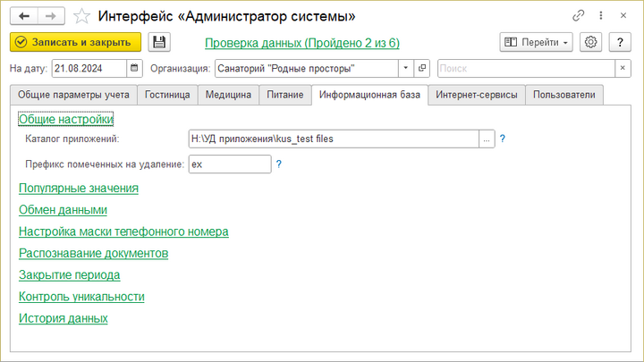Close the Интерфейс «Администратор системы» form
Image resolution: width=644 pixels, height=362 pixels.
(x=623, y=15)
